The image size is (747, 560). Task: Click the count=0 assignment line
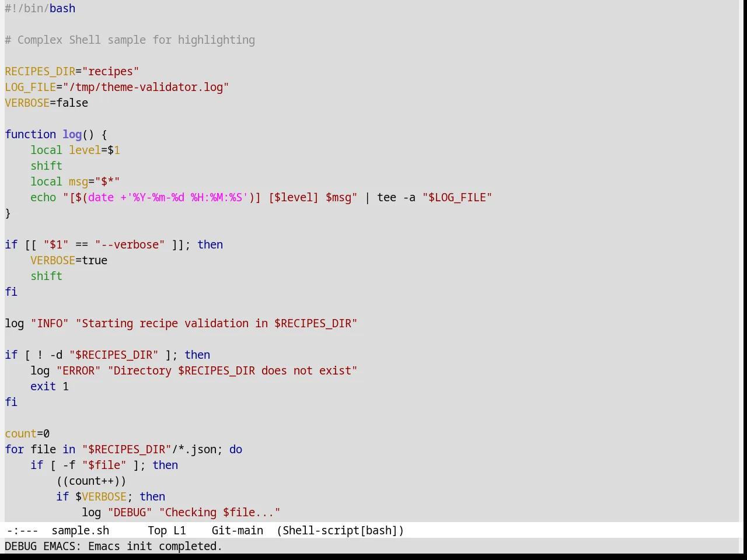(27, 433)
